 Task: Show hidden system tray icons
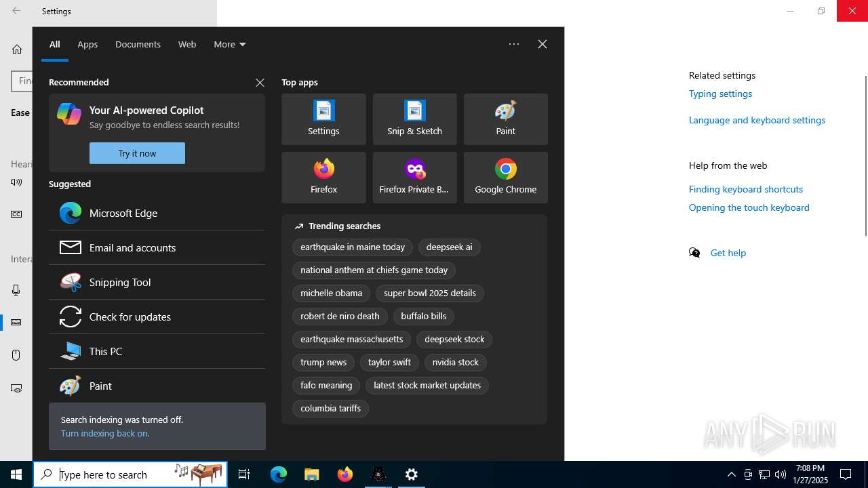(x=732, y=474)
